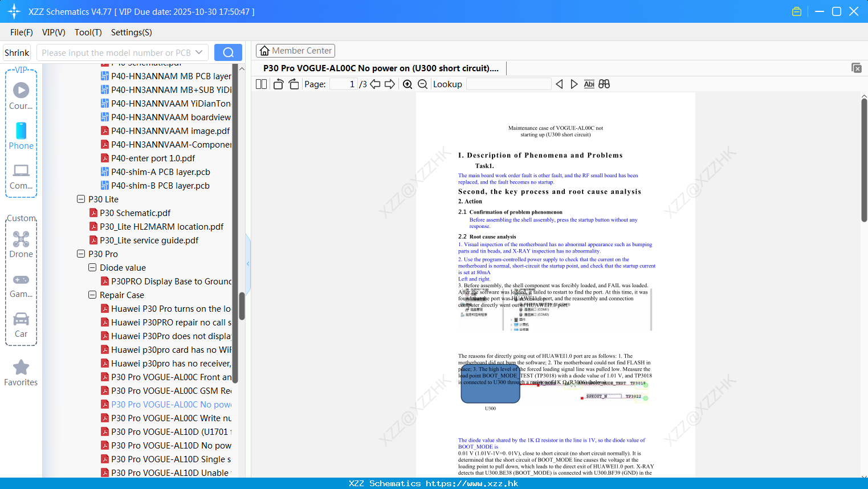The height and width of the screenshot is (489, 868).
Task: Click the Lookup text field
Action: [508, 84]
